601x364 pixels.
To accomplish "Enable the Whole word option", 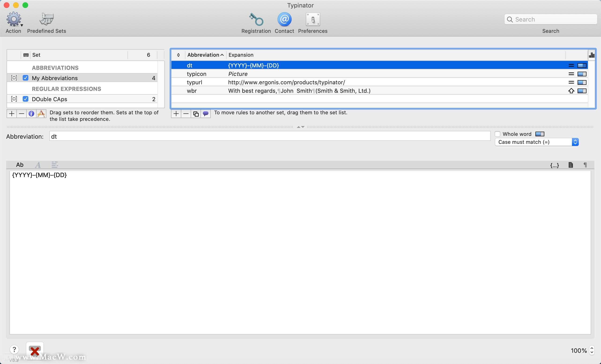I will [x=498, y=134].
